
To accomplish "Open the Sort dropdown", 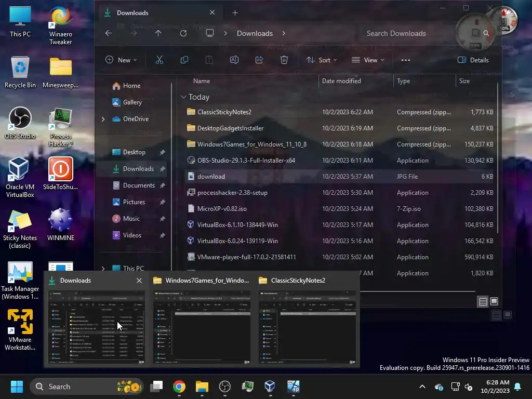I will [321, 60].
